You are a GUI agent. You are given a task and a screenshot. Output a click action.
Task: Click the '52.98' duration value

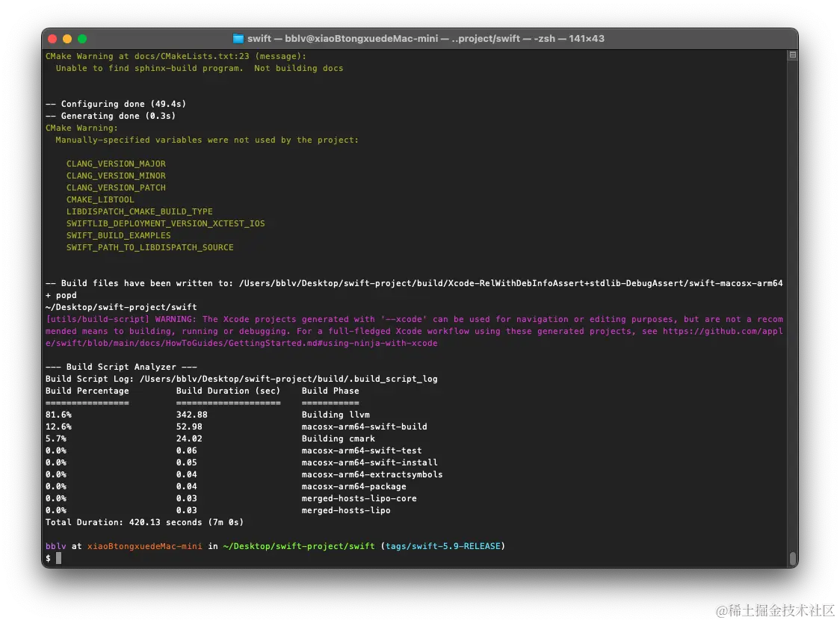[189, 427]
